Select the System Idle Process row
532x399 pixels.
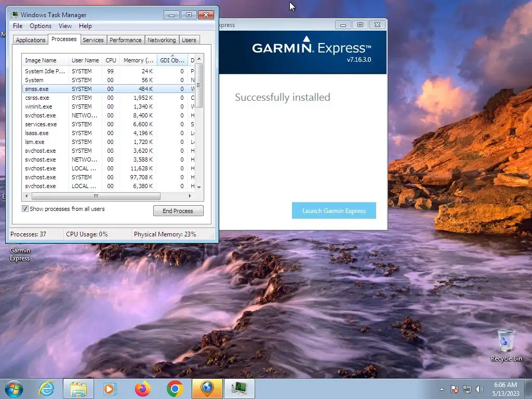coord(109,71)
